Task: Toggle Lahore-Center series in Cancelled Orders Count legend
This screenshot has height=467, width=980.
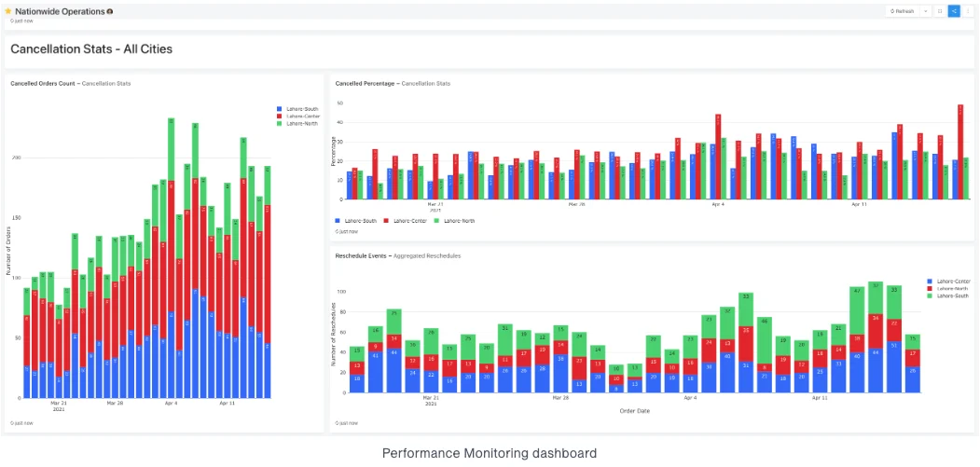Action: coord(298,117)
